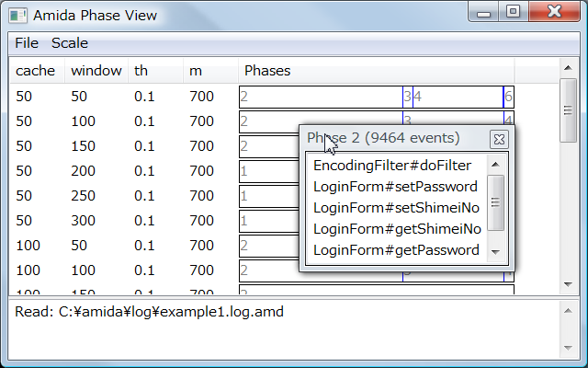Select phase 6 segment in the first row

tap(508, 97)
